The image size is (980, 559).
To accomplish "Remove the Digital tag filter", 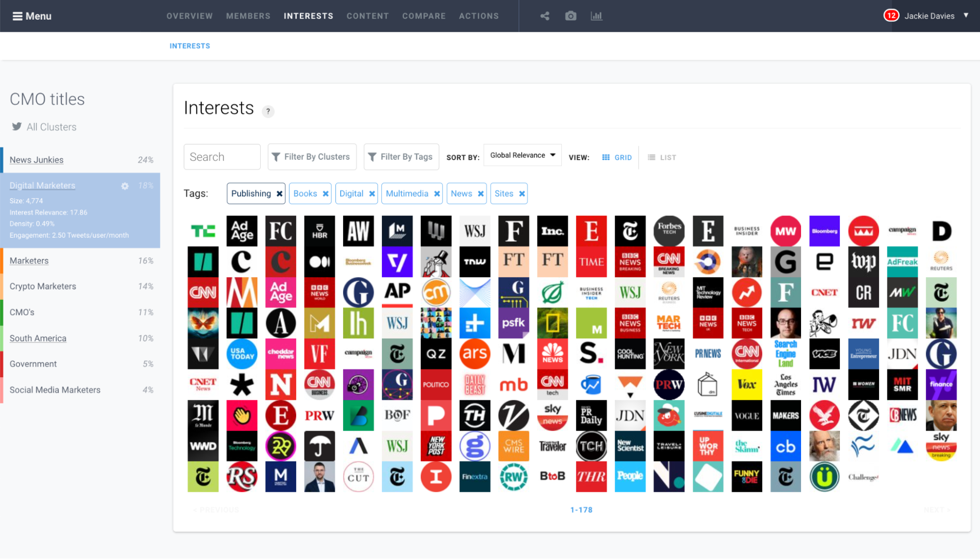I will pyautogui.click(x=372, y=194).
